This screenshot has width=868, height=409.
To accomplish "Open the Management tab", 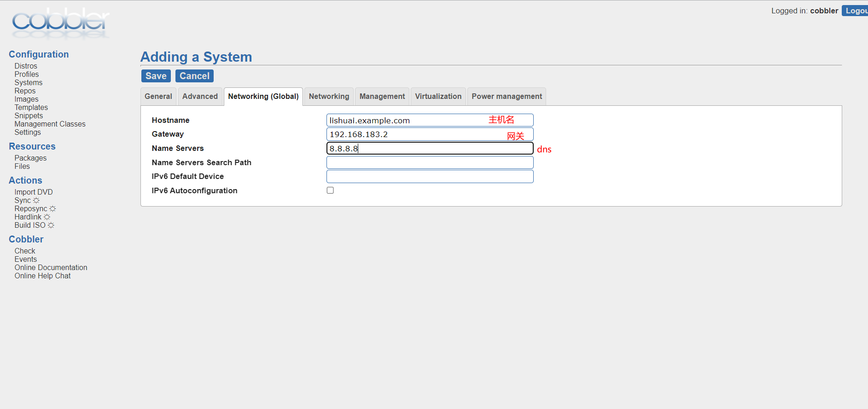I will 382,97.
